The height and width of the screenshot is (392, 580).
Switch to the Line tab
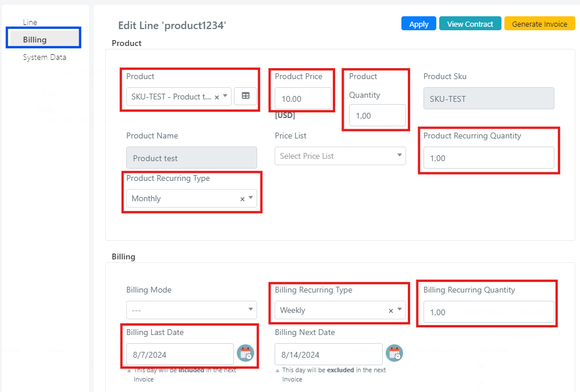click(30, 22)
